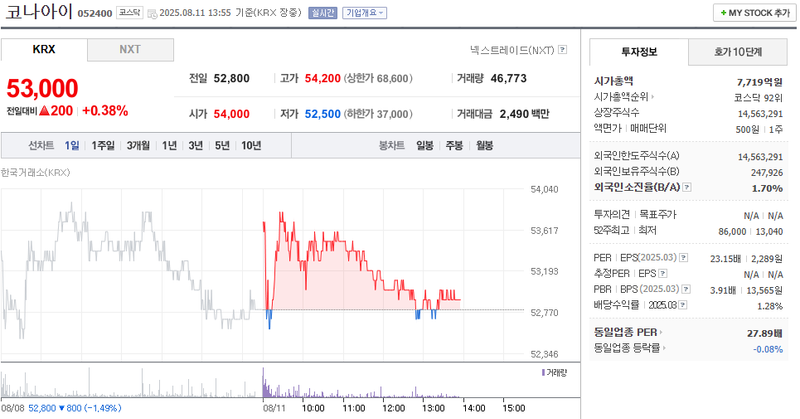
Task: Open the 기업개요 dropdown
Action: point(365,13)
